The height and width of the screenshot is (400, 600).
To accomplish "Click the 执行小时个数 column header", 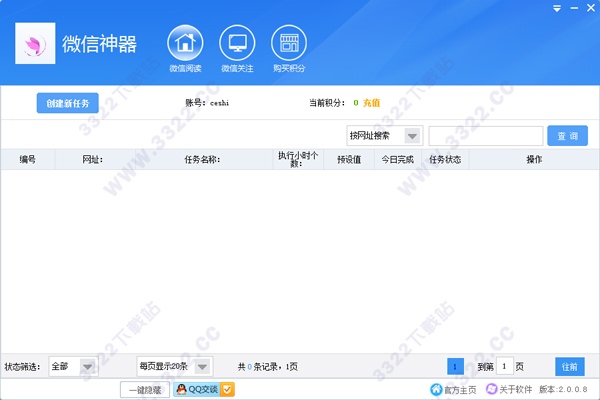I will tap(298, 159).
